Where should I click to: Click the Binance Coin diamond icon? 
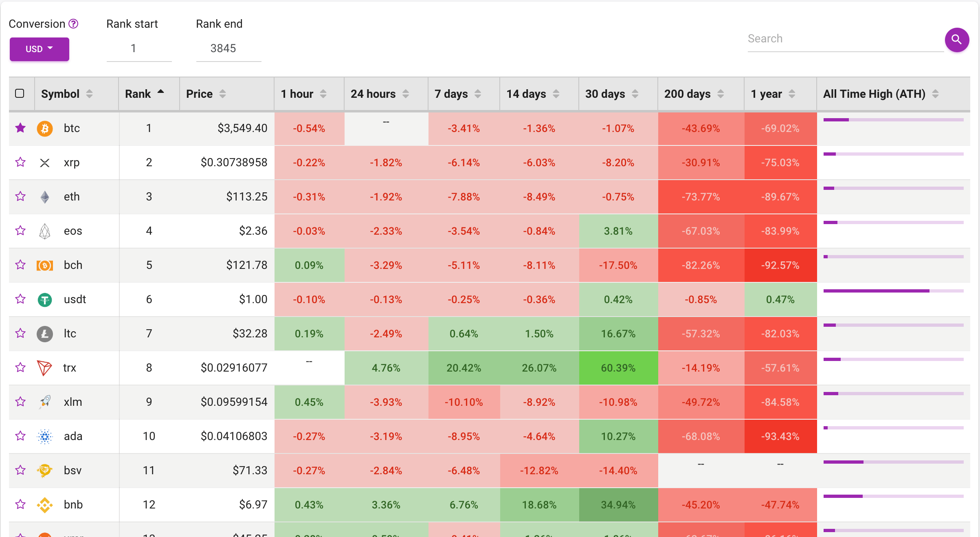click(x=44, y=505)
